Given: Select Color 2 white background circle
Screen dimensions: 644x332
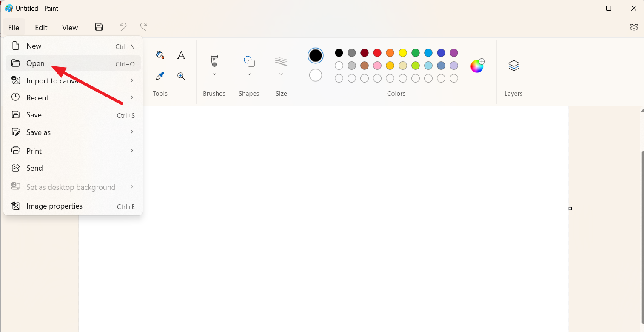Looking at the screenshot, I should coord(316,75).
